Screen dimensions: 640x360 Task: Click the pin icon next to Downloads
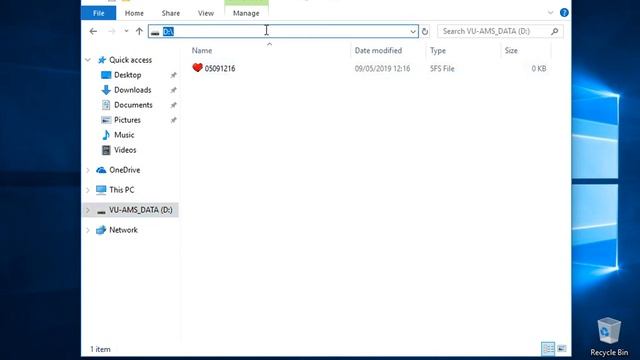point(173,90)
